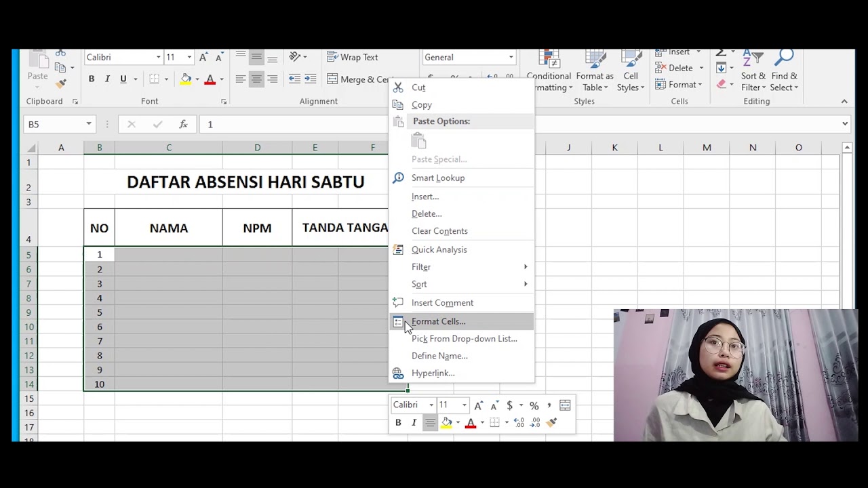
Task: Open the Sort submenu
Action: point(462,284)
